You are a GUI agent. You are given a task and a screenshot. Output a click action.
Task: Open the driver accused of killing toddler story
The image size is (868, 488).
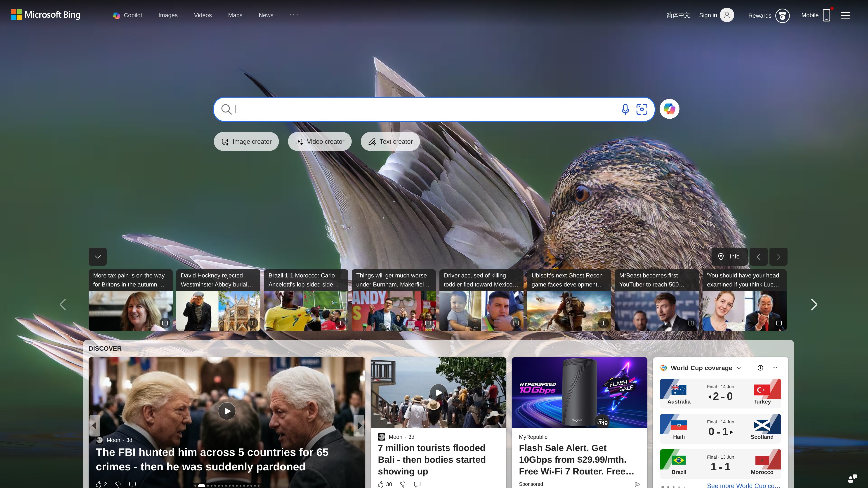[x=481, y=300]
